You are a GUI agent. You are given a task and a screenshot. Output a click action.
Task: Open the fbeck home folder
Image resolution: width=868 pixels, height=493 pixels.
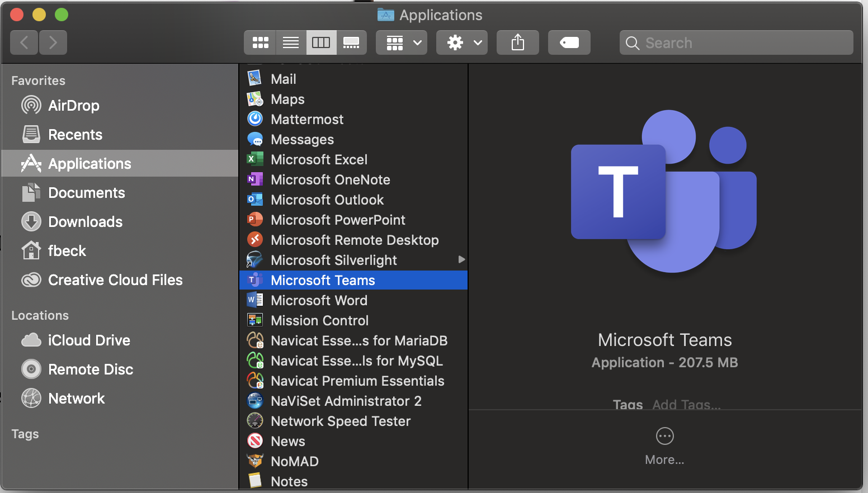tap(120, 251)
